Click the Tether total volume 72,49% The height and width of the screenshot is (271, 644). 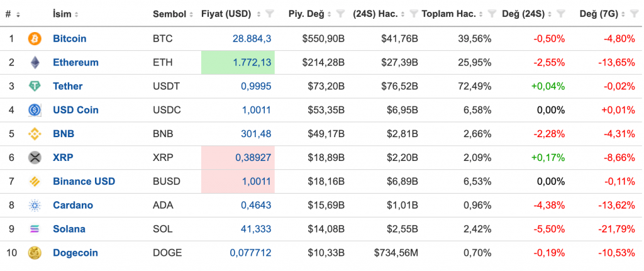(x=474, y=87)
